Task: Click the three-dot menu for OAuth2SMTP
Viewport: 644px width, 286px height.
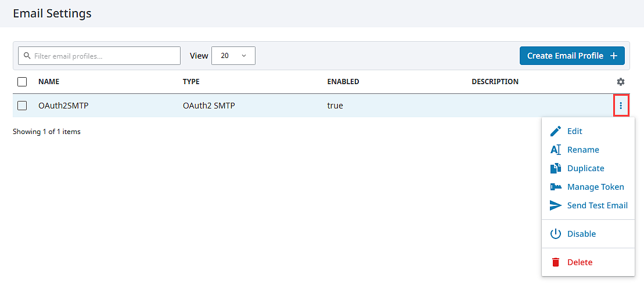Action: [x=621, y=106]
